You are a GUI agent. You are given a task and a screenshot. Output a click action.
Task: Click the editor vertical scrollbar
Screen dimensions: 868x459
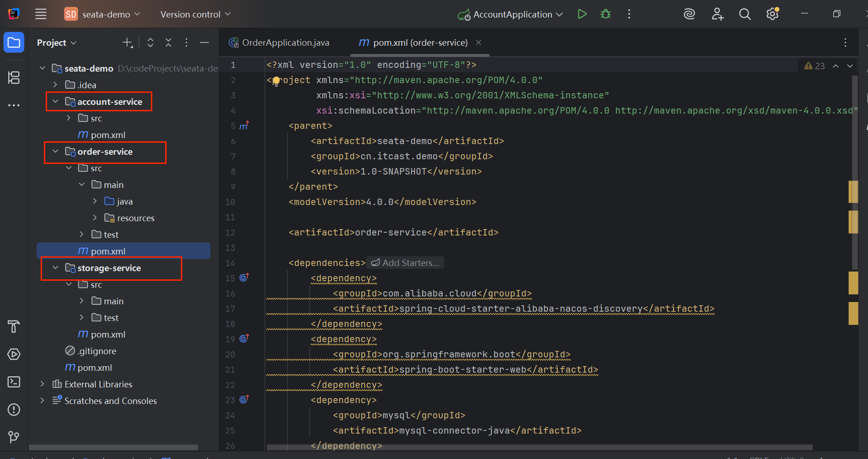click(x=855, y=172)
